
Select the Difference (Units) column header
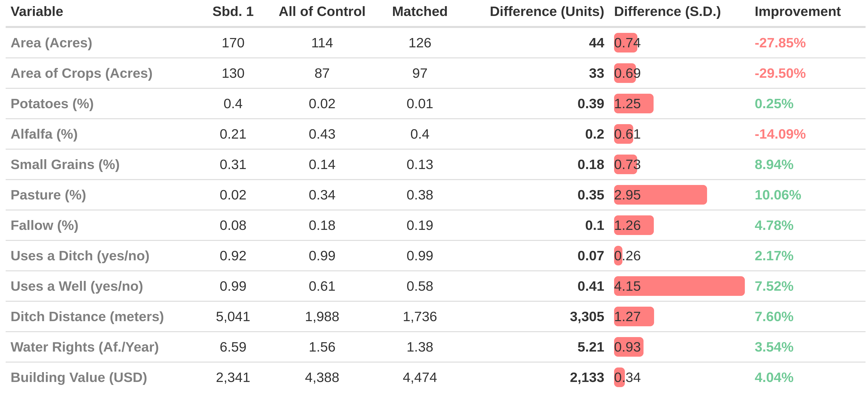pos(547,12)
